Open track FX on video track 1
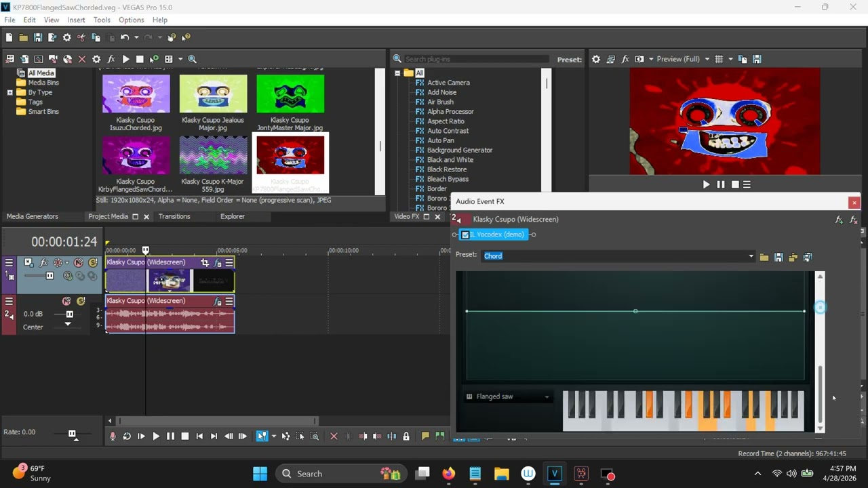 point(44,263)
